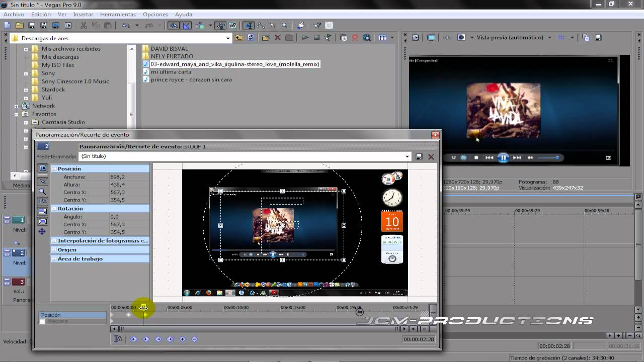The height and width of the screenshot is (362, 644).
Task: Toggle Auto ripple mode
Action: tap(199, 25)
